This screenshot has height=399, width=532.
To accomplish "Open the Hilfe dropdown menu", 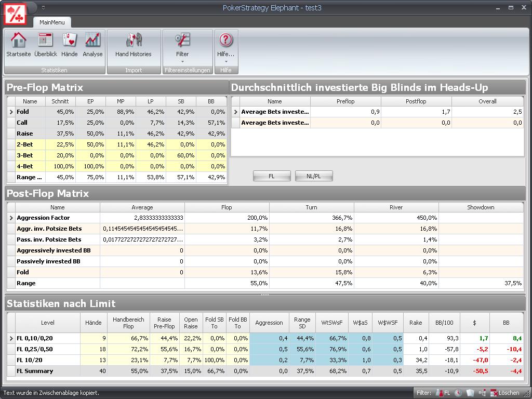I will (225, 47).
